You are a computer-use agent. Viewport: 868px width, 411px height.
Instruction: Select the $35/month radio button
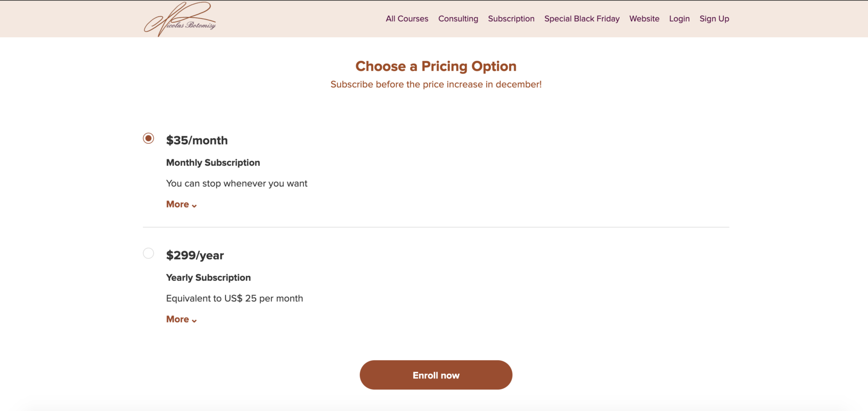(148, 138)
